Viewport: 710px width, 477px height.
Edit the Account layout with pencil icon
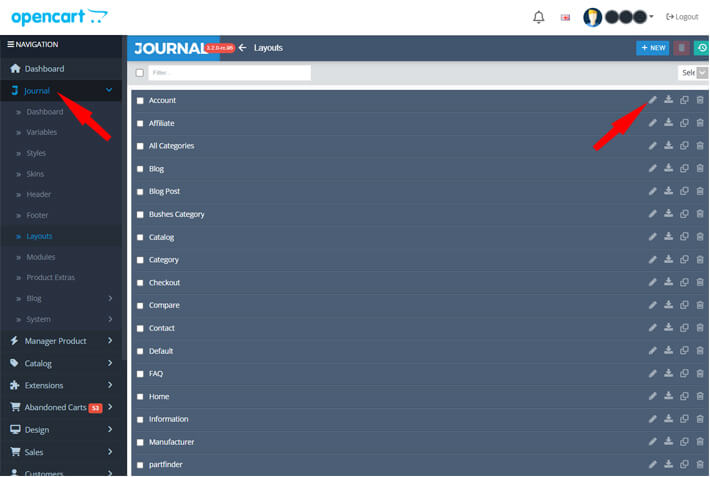point(652,100)
